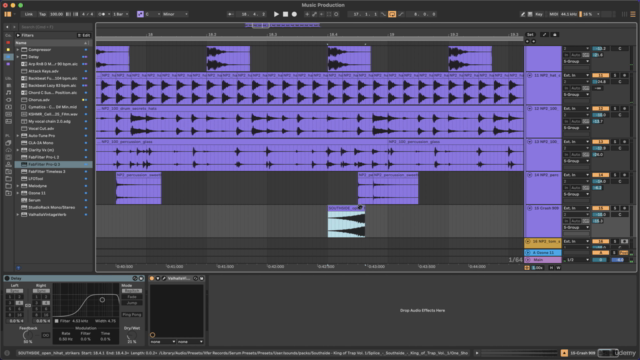
Task: Toggle the Delay device on/off switch
Action: pyautogui.click(x=7, y=278)
